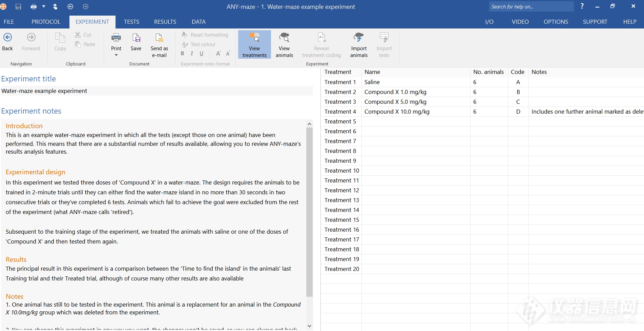
Task: Click the No. animals column header
Action: [489, 72]
